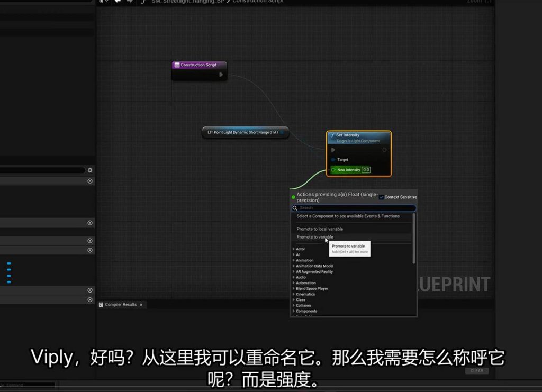The height and width of the screenshot is (392, 542).
Task: Click the Target pin on Set Intensity
Action: (333, 160)
